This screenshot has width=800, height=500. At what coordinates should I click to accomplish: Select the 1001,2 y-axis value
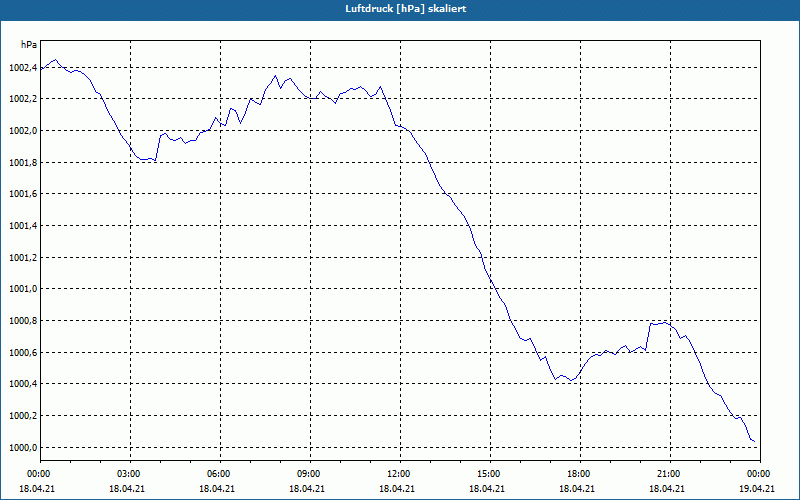coord(23,257)
